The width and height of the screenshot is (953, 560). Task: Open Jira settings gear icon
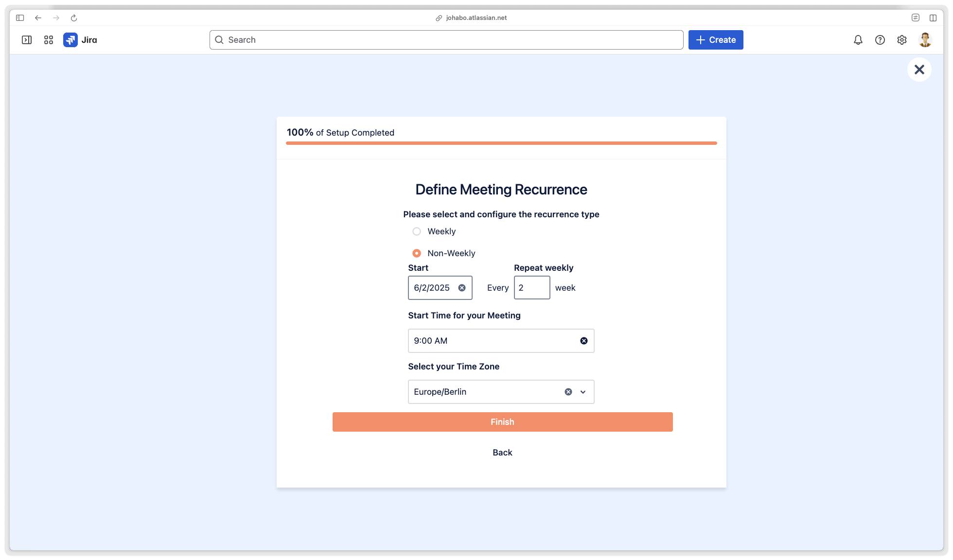pyautogui.click(x=902, y=40)
